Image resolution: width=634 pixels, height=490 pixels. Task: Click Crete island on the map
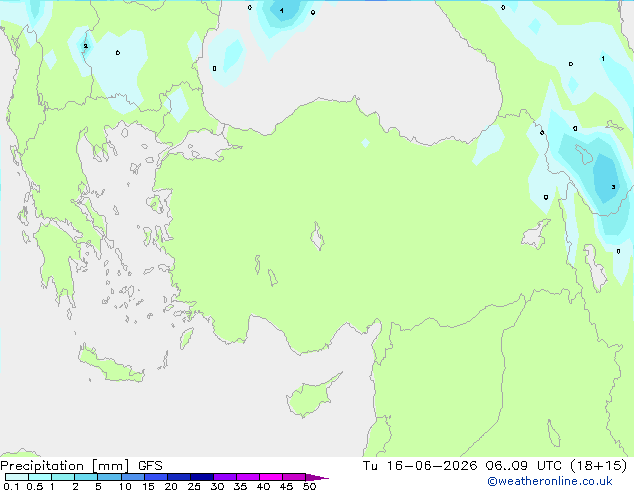click(111, 365)
